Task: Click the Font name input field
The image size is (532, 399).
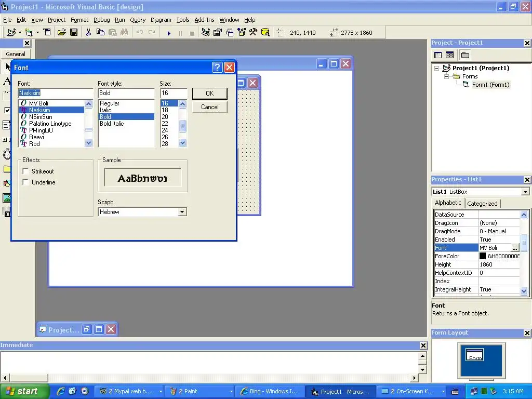Action: tap(56, 93)
